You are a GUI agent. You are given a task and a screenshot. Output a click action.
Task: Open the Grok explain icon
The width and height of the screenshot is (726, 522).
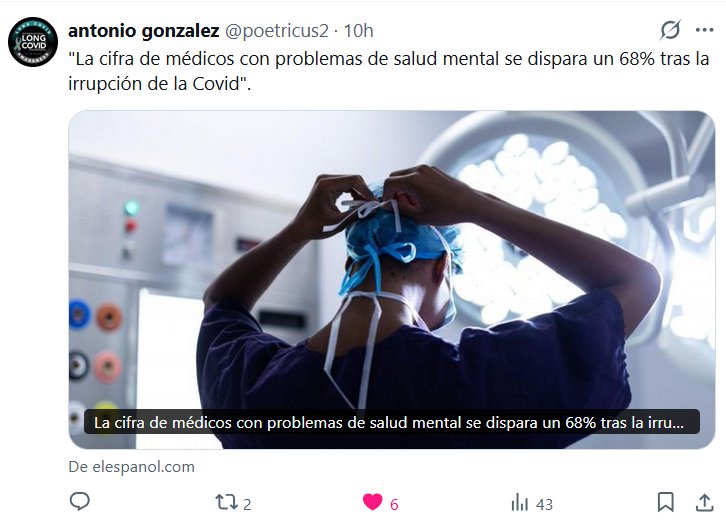670,30
